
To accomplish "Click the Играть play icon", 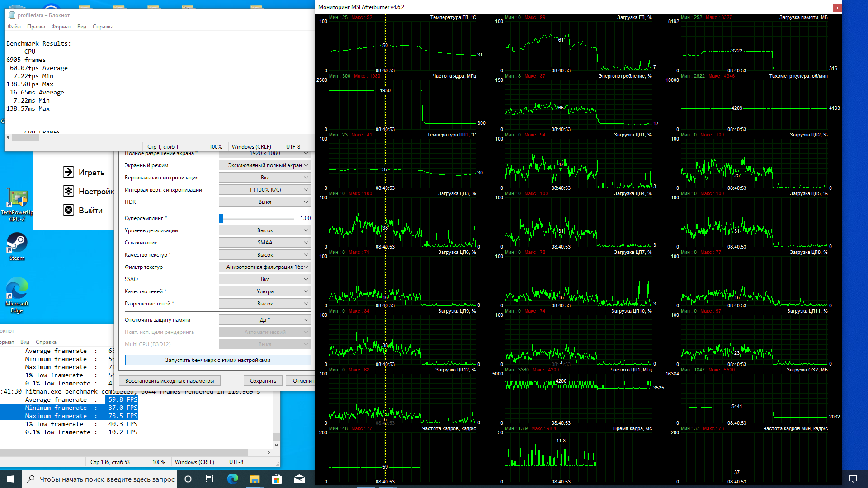I will (68, 172).
